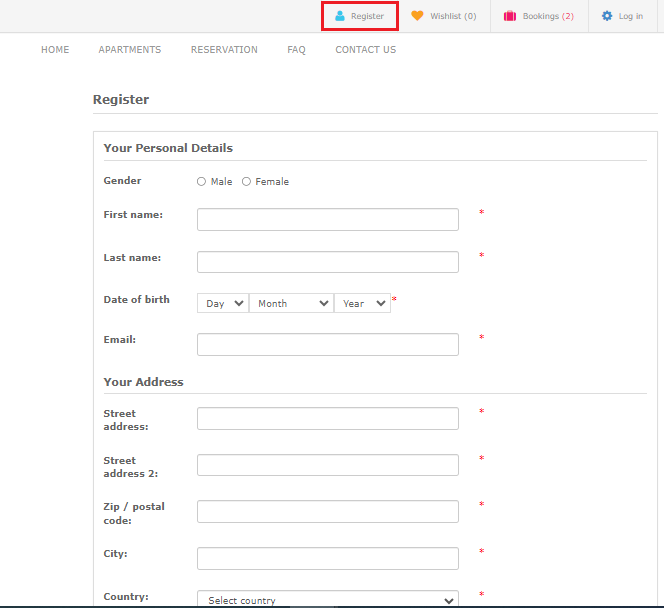Open the Day of birth dropdown
664x608 pixels.
tap(223, 304)
